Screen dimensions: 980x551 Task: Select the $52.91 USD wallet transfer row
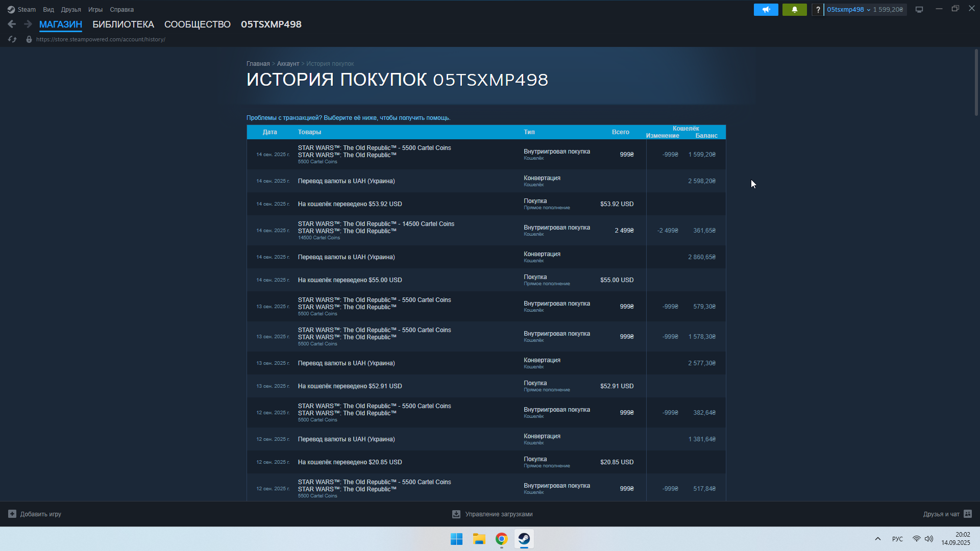click(x=486, y=386)
